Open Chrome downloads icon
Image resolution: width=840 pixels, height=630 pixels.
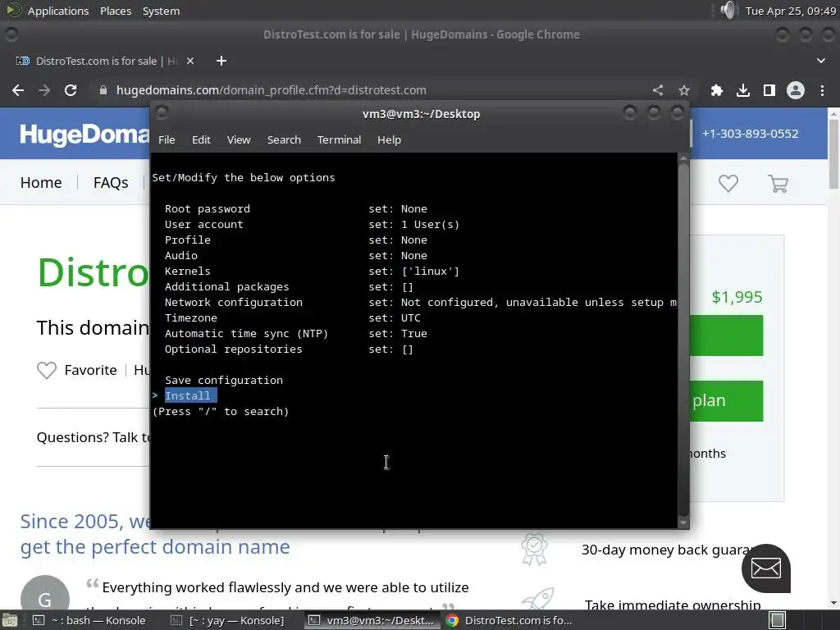[743, 90]
